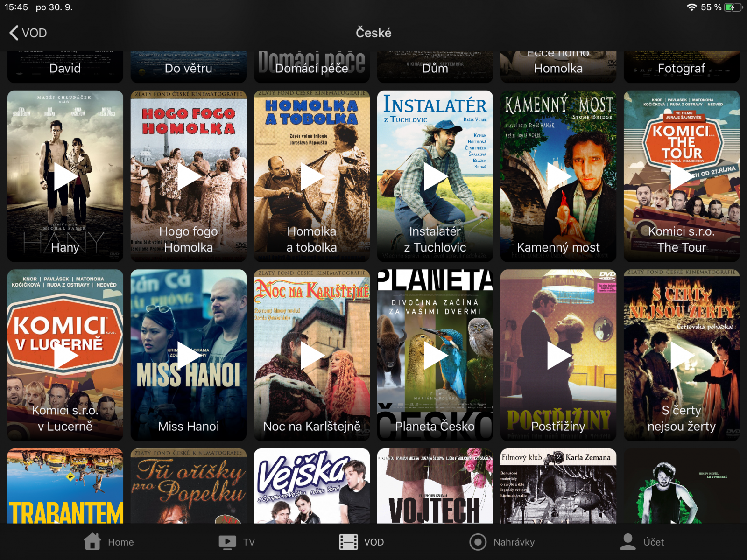Play Komici s.r.o. v Lucerně
The height and width of the screenshot is (560, 747).
coord(65,356)
